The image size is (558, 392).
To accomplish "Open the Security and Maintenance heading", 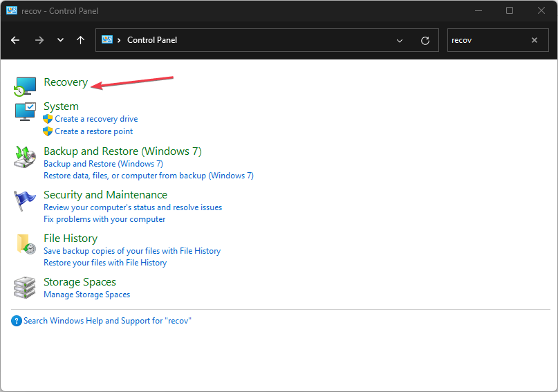I will click(x=105, y=194).
